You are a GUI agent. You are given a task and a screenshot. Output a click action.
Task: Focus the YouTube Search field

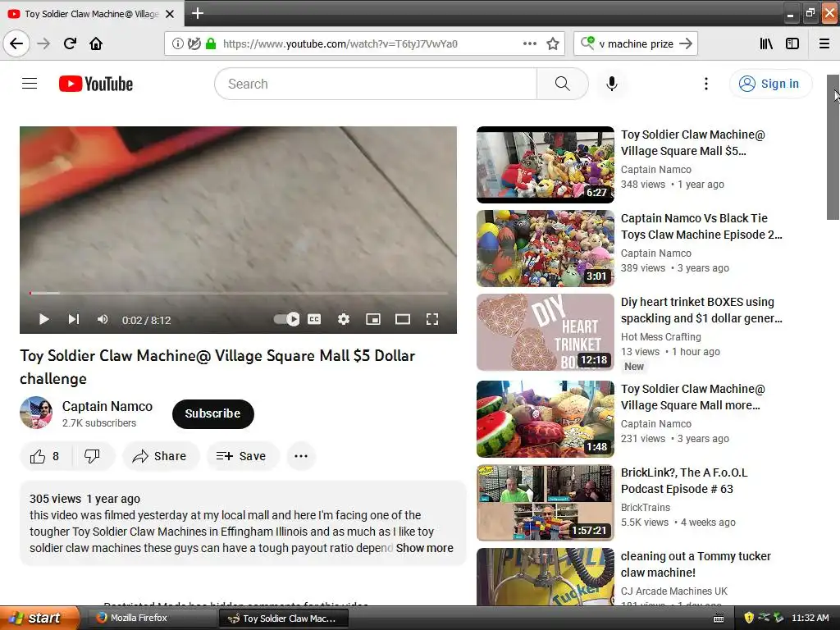click(x=376, y=84)
